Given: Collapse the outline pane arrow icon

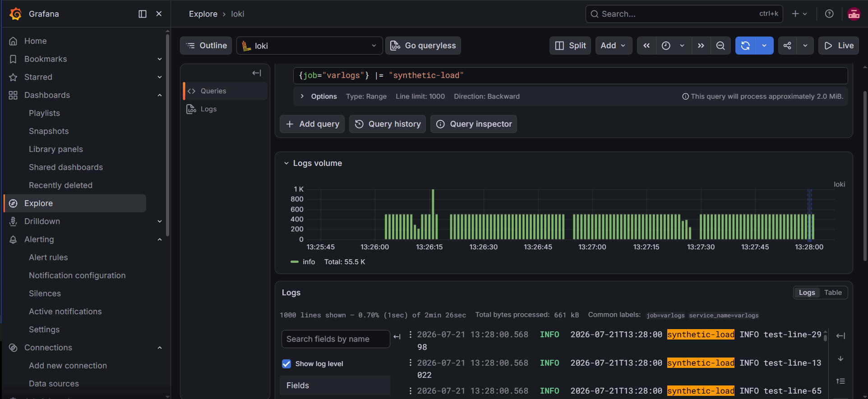Looking at the screenshot, I should [257, 73].
